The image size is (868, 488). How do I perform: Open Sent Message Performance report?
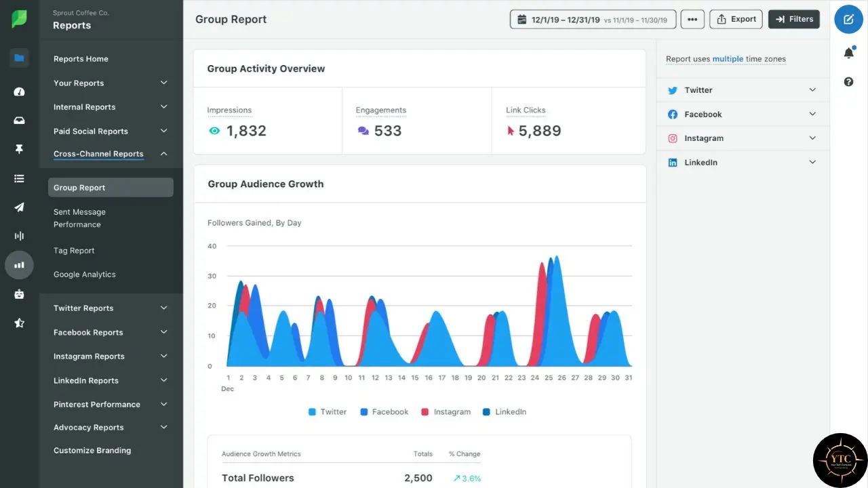pos(79,218)
